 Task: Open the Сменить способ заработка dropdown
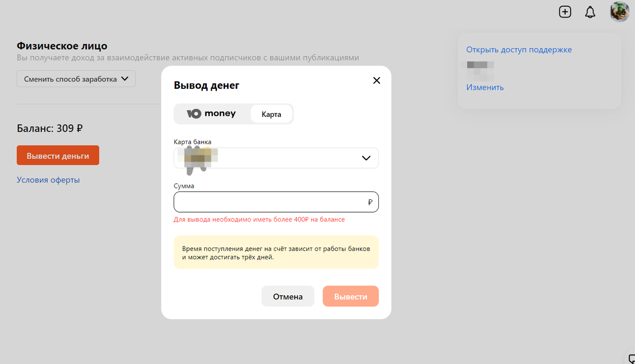pos(76,79)
